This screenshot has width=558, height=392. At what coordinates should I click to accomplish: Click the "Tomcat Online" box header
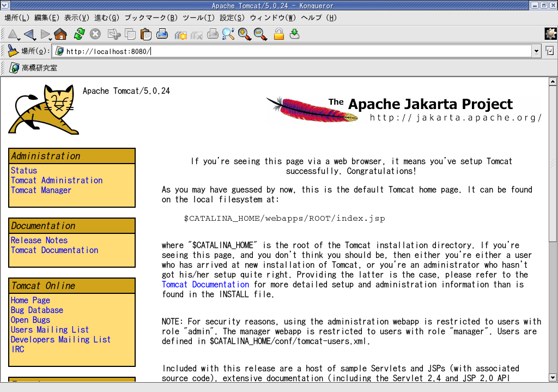(x=72, y=286)
